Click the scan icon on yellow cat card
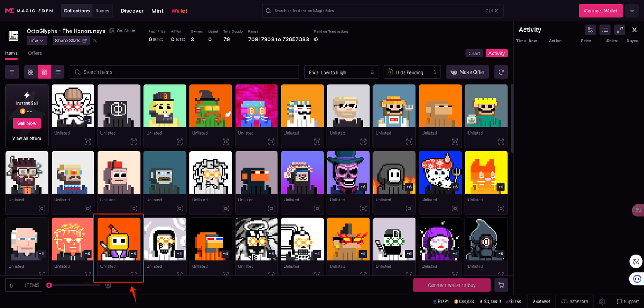The width and height of the screenshot is (644, 308). [501, 208]
